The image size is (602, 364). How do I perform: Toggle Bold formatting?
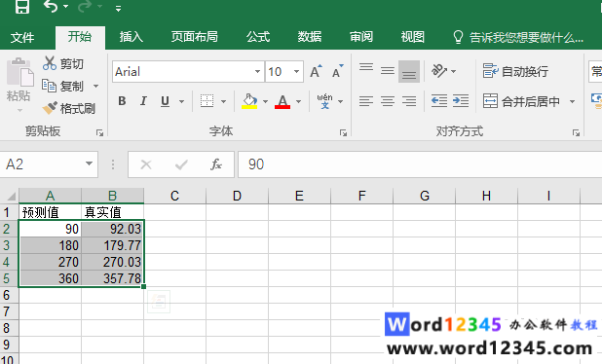click(122, 101)
